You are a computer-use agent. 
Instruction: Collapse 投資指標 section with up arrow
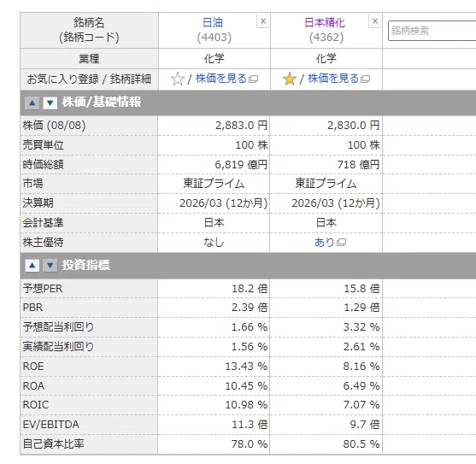(x=32, y=266)
